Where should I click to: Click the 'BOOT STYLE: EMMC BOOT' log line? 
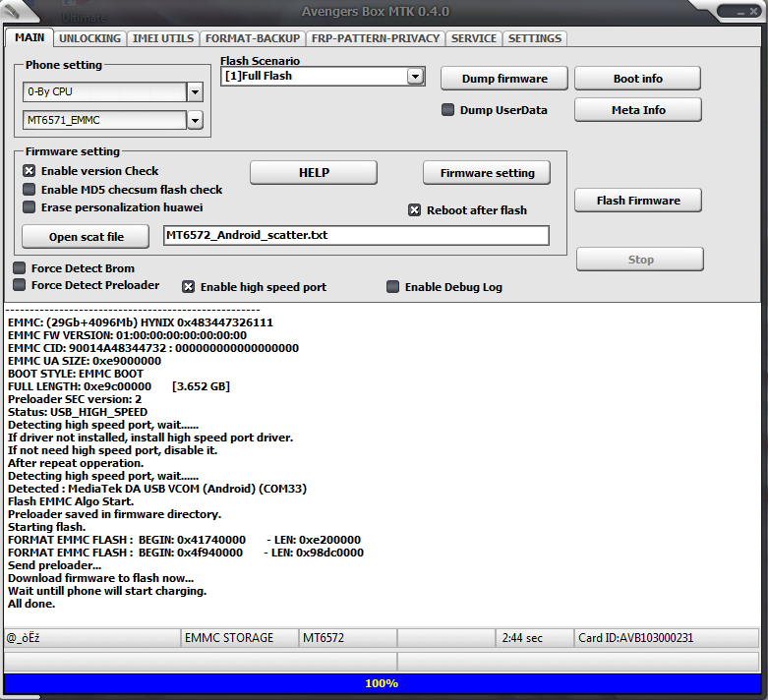pyautogui.click(x=76, y=374)
